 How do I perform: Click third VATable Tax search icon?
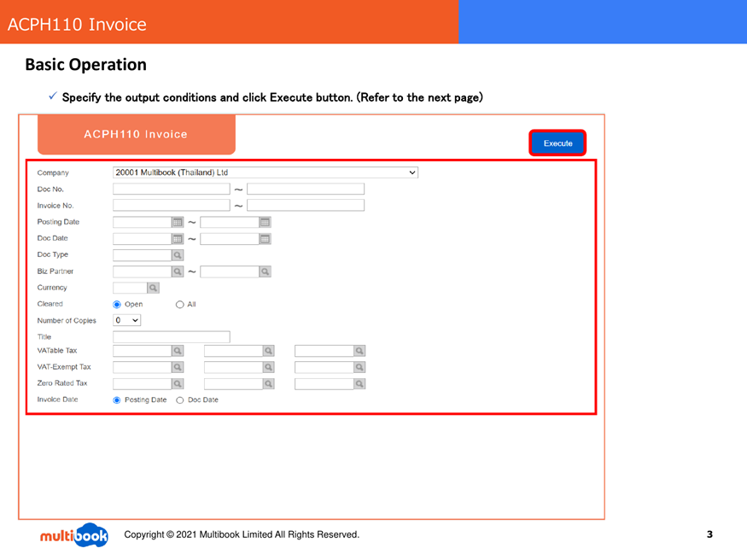coord(359,351)
